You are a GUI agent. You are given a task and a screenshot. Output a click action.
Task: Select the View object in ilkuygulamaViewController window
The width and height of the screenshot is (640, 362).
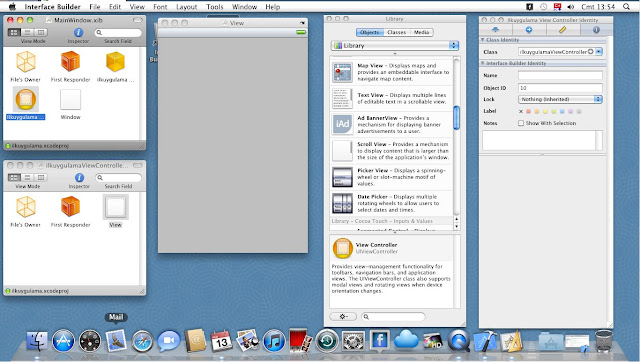(116, 207)
